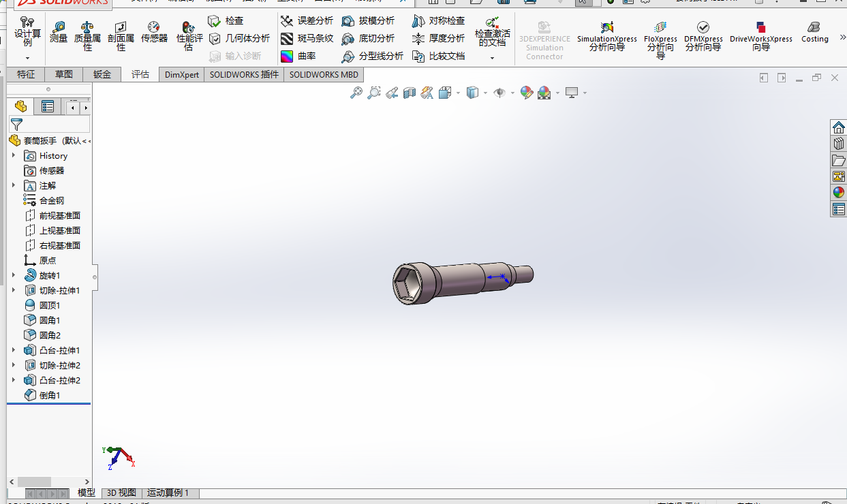Open task pane Appearances color tab

pyautogui.click(x=839, y=192)
